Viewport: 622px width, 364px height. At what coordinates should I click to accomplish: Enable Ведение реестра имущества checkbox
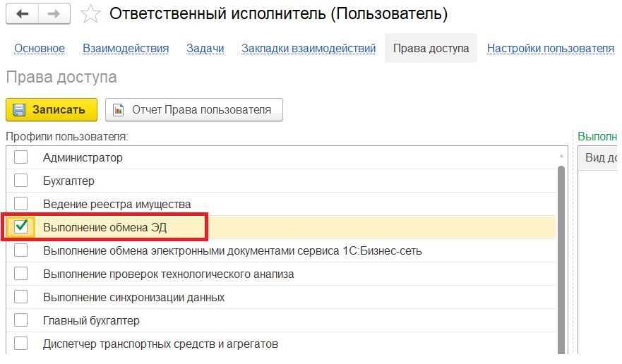21,204
